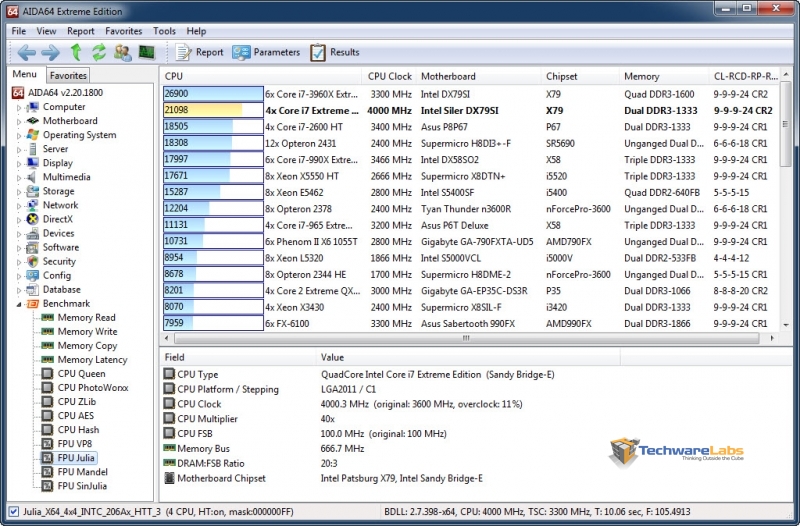Select the AIDA64 v2.20.1800 root node
Viewport: 800px width, 526px height.
(x=57, y=92)
